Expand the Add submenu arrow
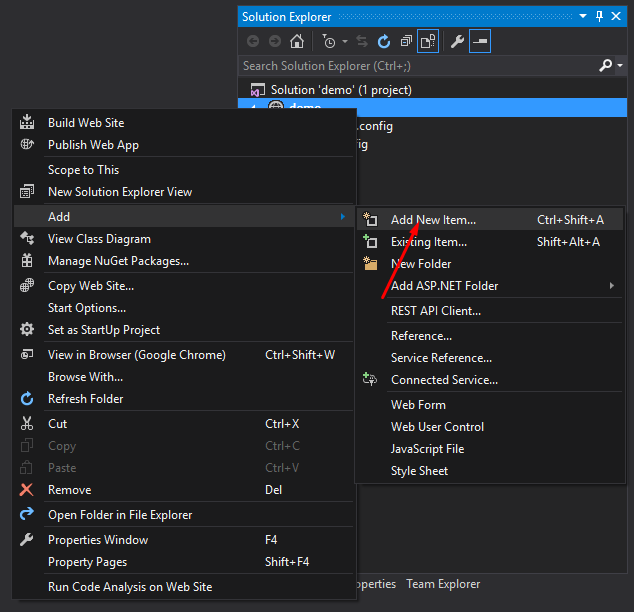The height and width of the screenshot is (612, 634). click(x=343, y=217)
